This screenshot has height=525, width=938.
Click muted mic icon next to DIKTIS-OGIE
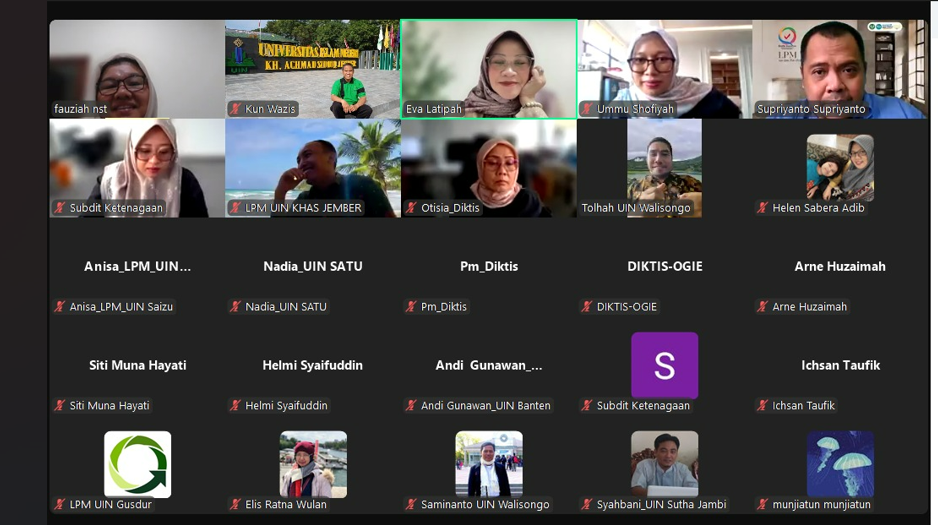point(587,307)
